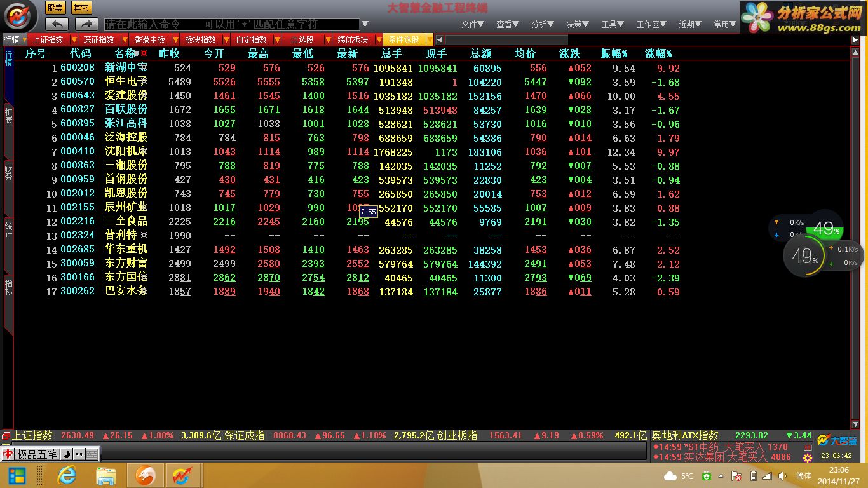
Task: Open the 决策 menu
Action: coord(578,24)
